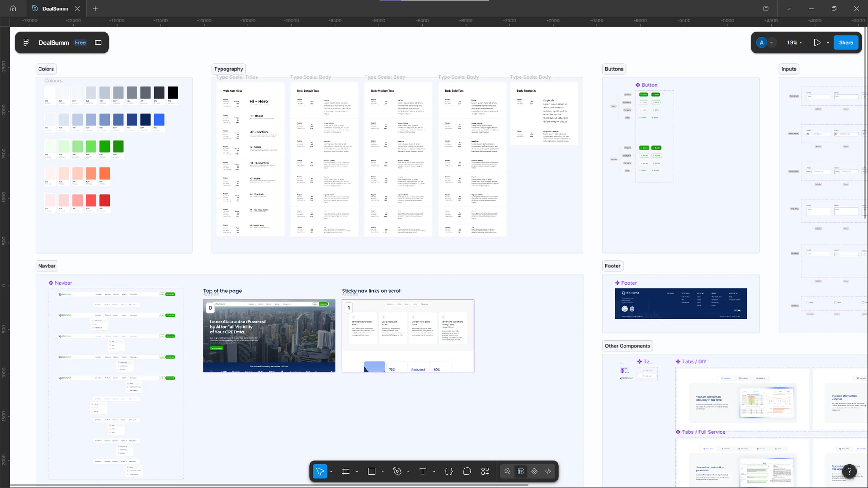Select the Move tool in bottom toolbar
The image size is (868, 488).
[x=320, y=471]
